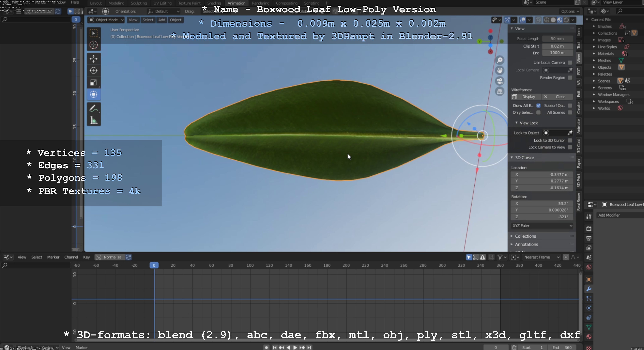Screen dimensions: 644x350
Task: Jump to the timeline end frame
Action: (x=309, y=347)
